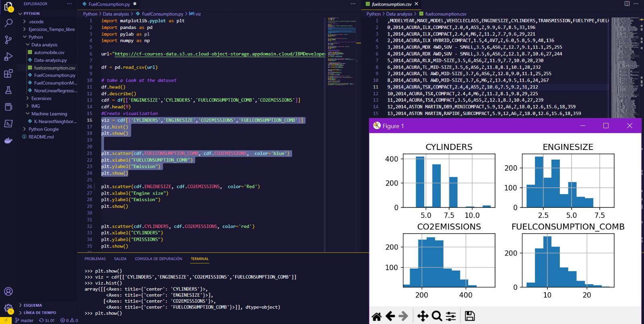Open Configure subplots in Figure 1 toolbar
The image size is (644, 324).
[x=451, y=316]
